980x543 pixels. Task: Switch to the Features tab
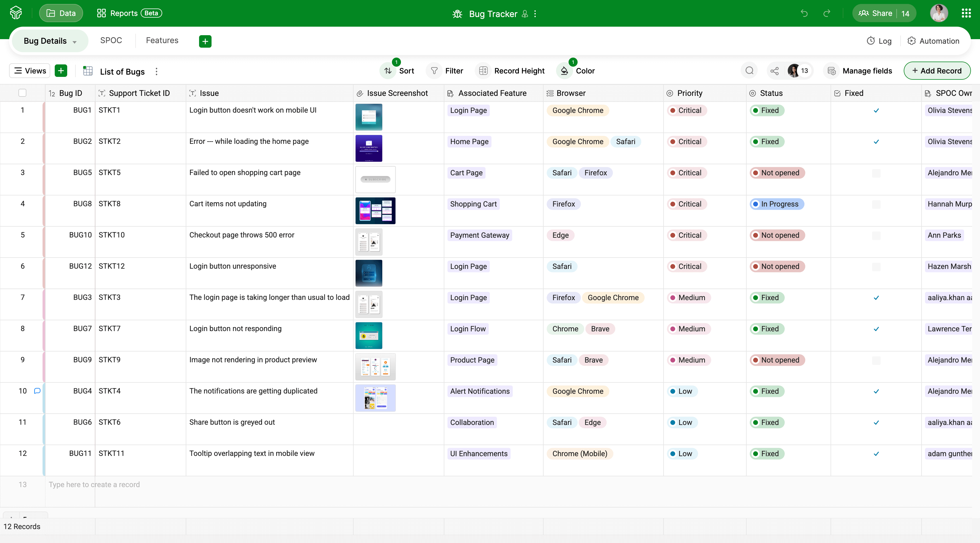(162, 40)
